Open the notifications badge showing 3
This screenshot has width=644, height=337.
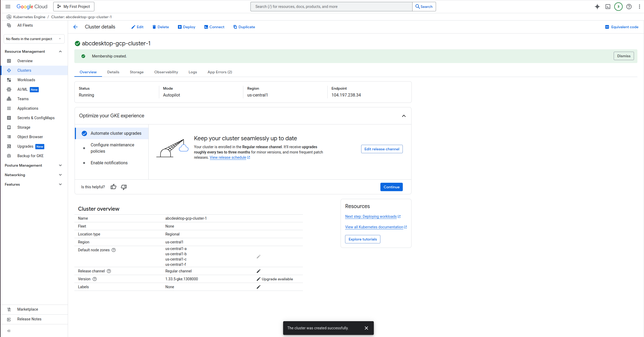(618, 7)
